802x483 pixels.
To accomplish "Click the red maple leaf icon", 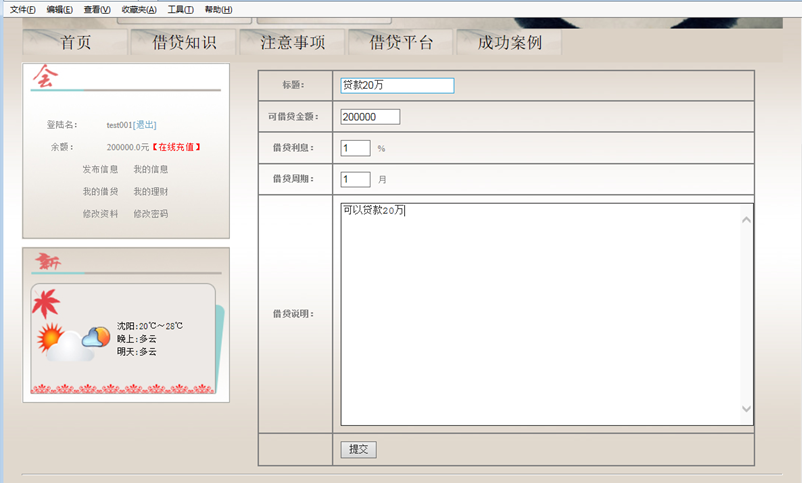I will point(46,303).
